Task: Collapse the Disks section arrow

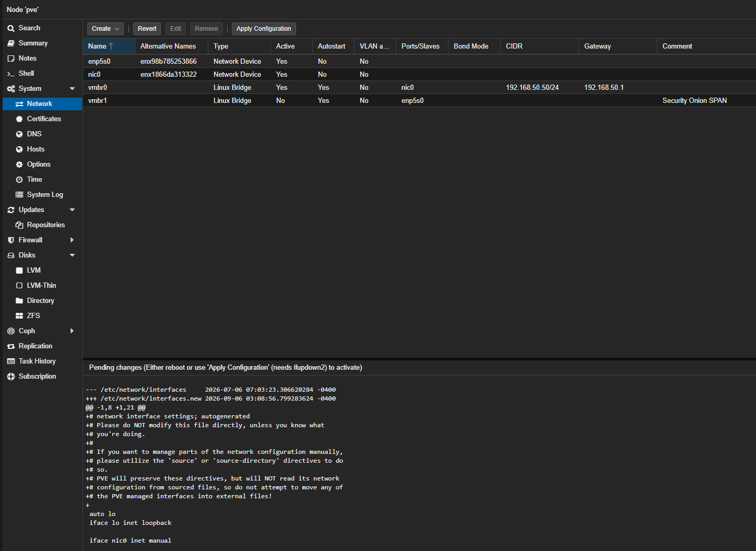Action: 72,255
